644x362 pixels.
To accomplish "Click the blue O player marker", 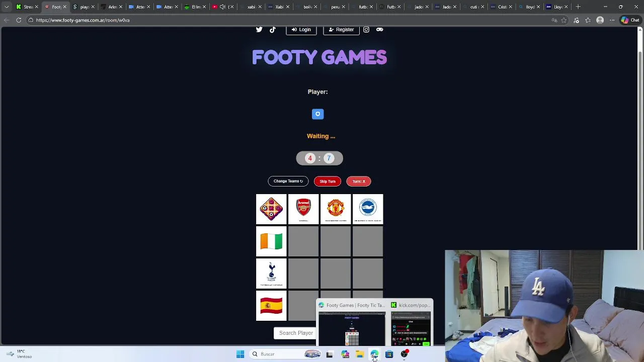I will [317, 114].
